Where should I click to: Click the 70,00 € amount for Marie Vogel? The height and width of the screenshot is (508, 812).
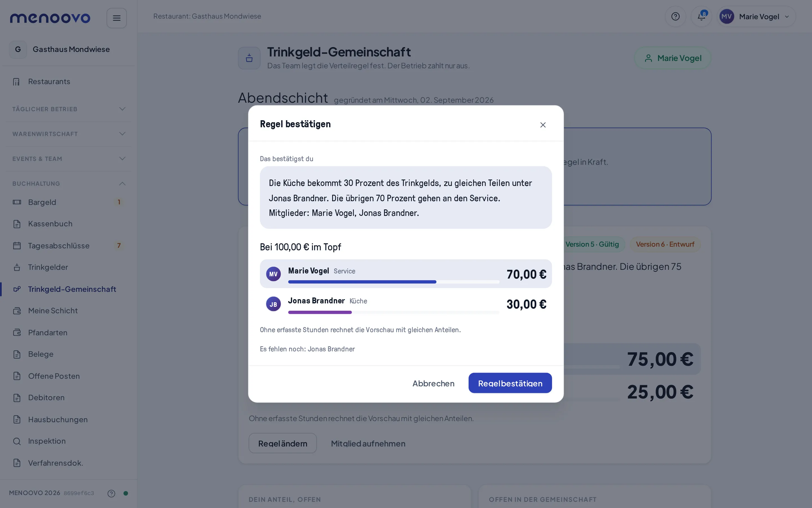(526, 275)
